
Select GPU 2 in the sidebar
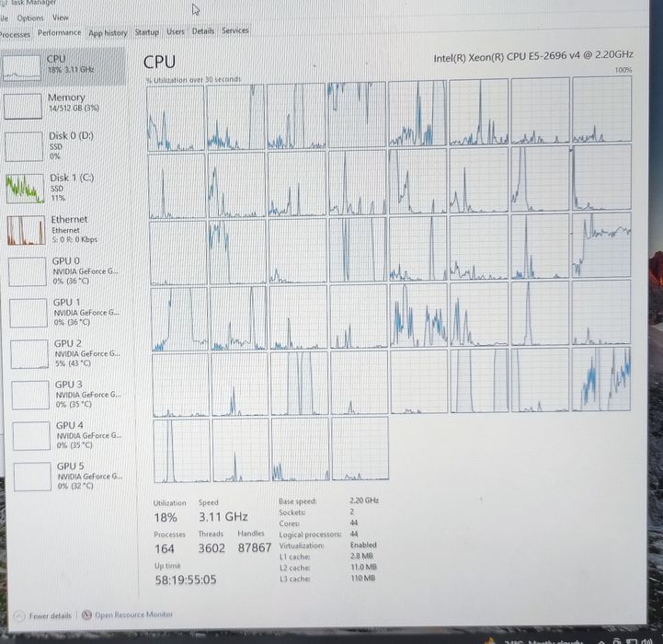70,353
